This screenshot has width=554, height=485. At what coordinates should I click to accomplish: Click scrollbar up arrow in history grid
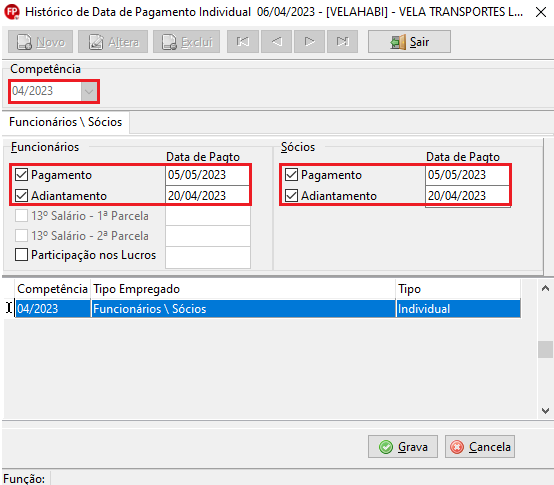pyautogui.click(x=545, y=289)
